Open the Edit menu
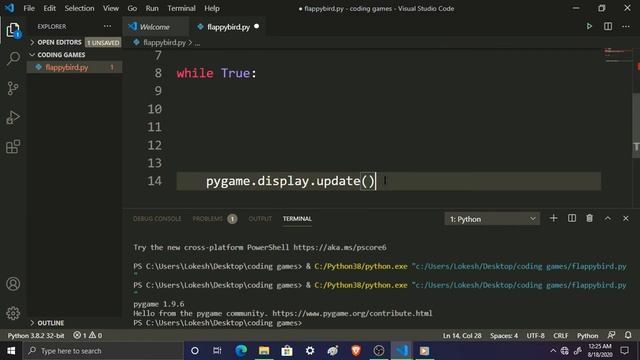 coord(49,8)
